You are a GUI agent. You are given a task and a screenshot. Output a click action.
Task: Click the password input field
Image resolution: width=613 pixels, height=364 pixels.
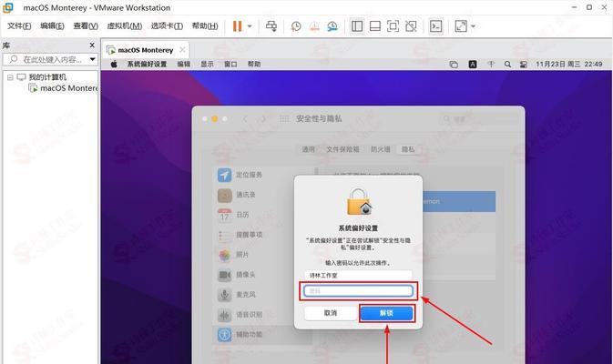(x=358, y=291)
